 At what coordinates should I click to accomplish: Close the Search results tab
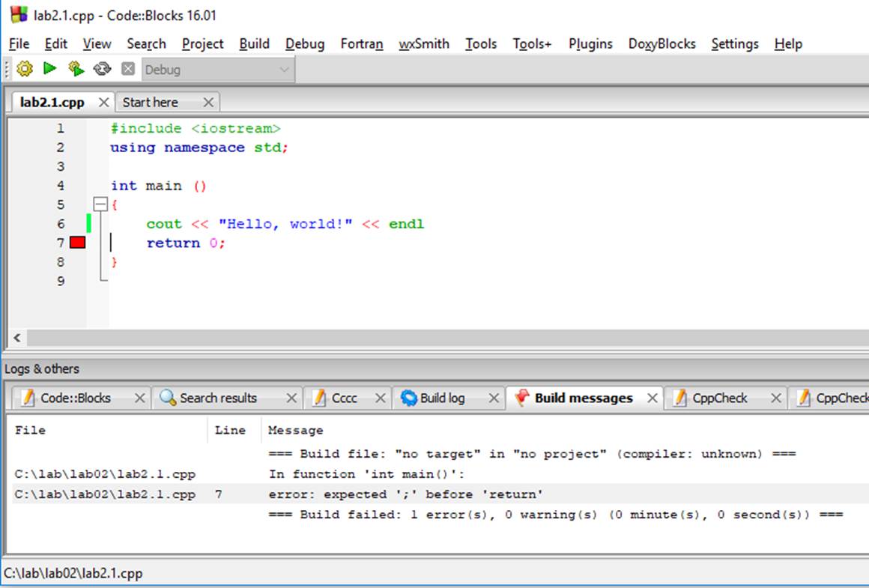click(291, 398)
